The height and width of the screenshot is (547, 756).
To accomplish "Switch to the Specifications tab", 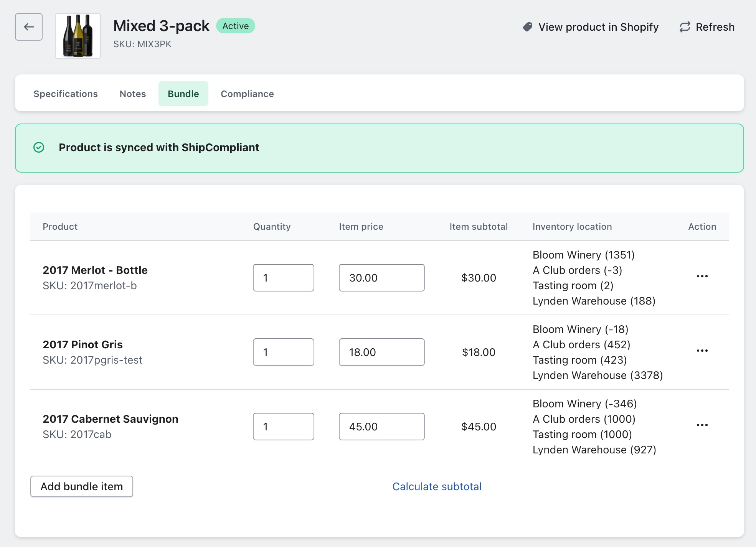I will tap(66, 94).
